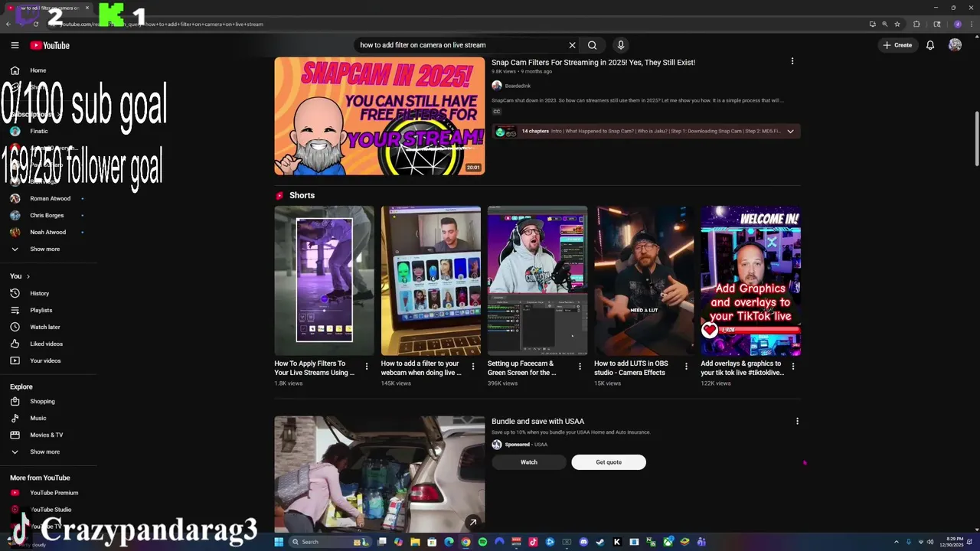
Task: Open Liked videos
Action: tap(48, 344)
